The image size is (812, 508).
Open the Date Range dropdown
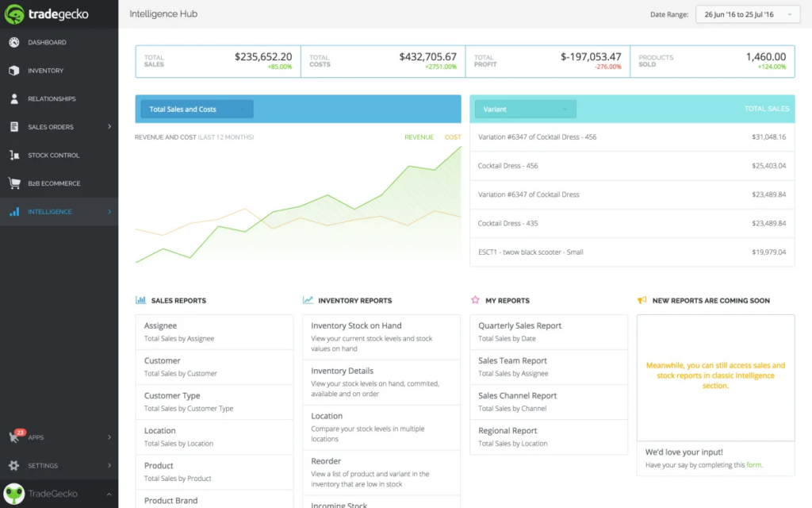747,14
